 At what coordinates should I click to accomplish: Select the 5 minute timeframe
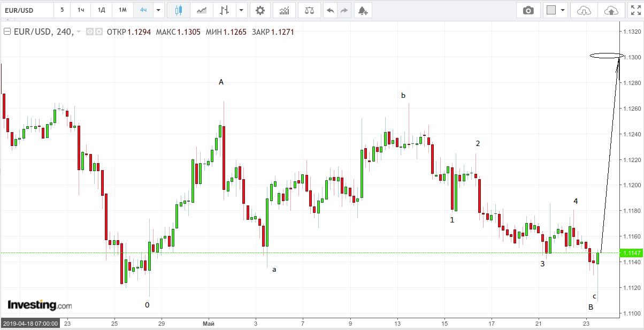(x=62, y=10)
